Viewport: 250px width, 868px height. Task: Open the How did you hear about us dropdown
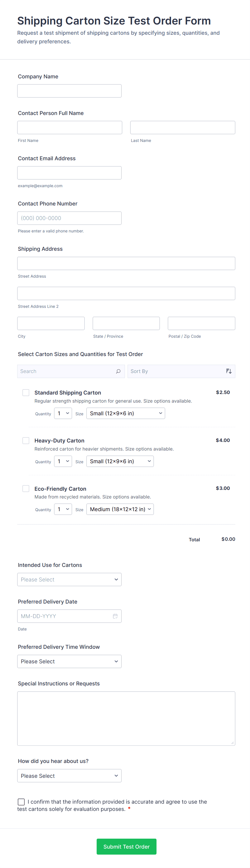coord(69,776)
